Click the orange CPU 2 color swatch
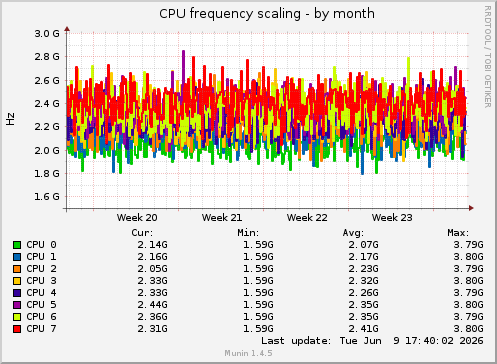This screenshot has height=364, width=497. [x=17, y=269]
